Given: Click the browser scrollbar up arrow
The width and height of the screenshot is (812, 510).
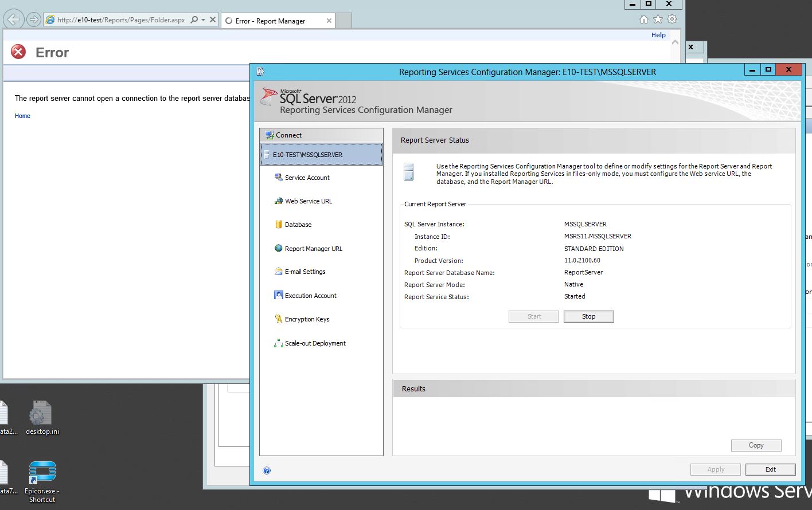Looking at the screenshot, I should tap(675, 42).
